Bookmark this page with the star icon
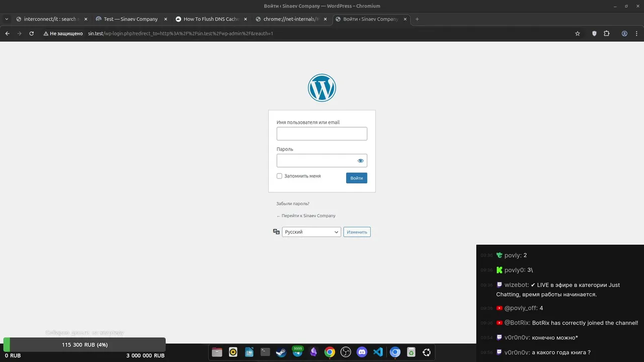 click(x=578, y=33)
